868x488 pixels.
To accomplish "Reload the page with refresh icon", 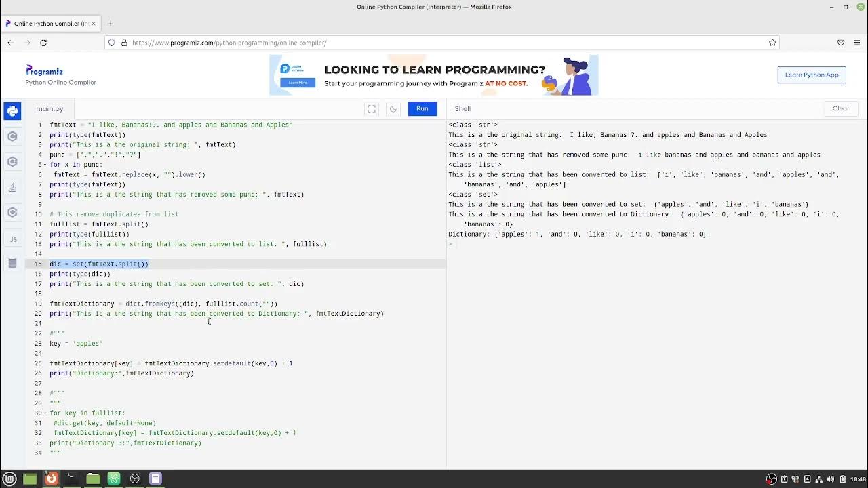I will point(43,43).
